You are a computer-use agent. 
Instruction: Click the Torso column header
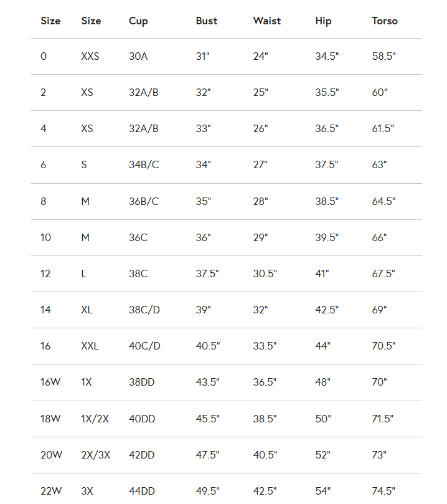[x=385, y=21]
